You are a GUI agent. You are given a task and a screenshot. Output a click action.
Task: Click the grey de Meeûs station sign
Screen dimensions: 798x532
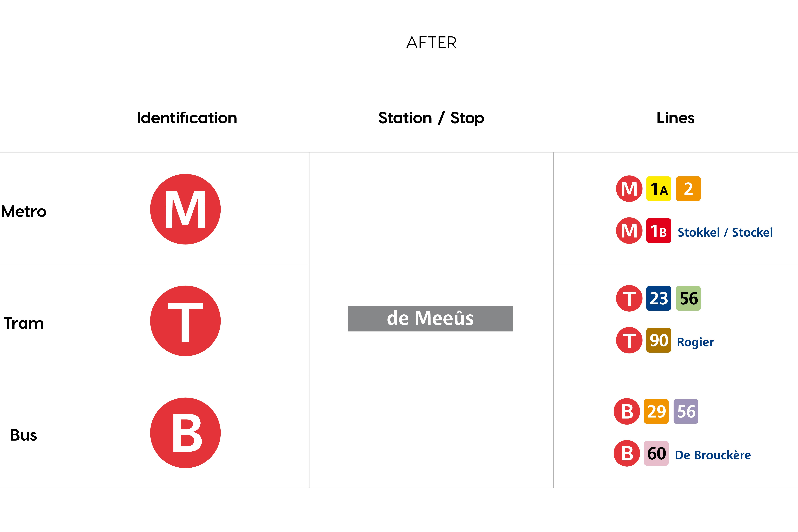430,319
